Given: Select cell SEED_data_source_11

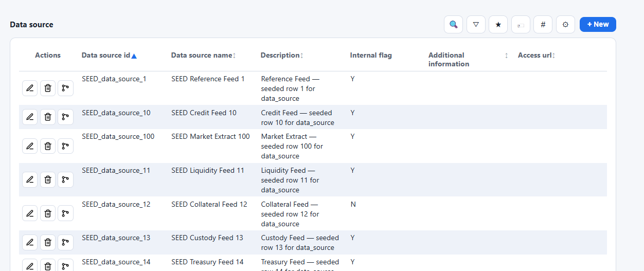Looking at the screenshot, I should point(116,170).
